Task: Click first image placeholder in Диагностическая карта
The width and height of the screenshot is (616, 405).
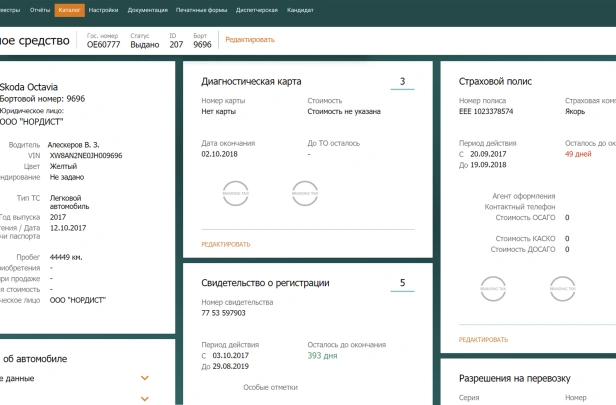Action: pos(236,194)
